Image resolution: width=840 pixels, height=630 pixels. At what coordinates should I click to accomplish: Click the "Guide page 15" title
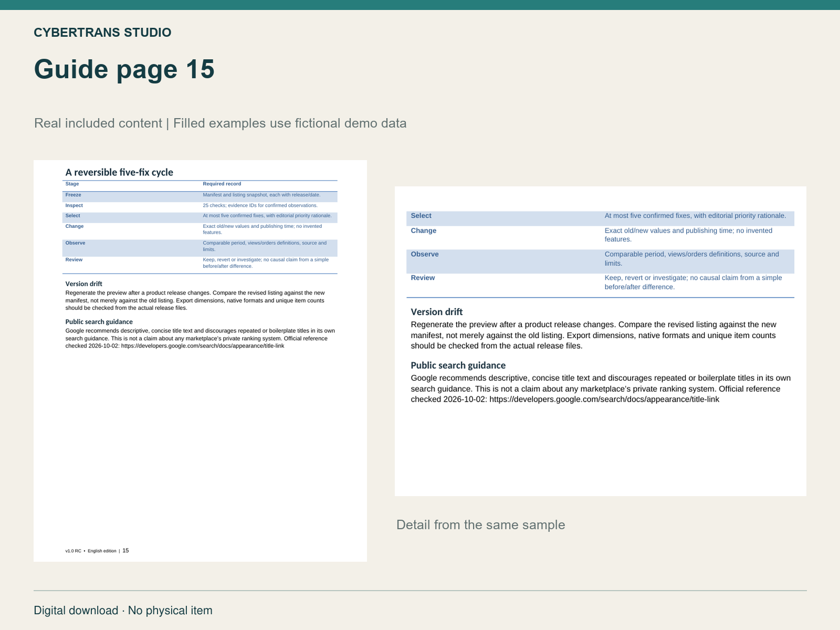pyautogui.click(x=124, y=69)
